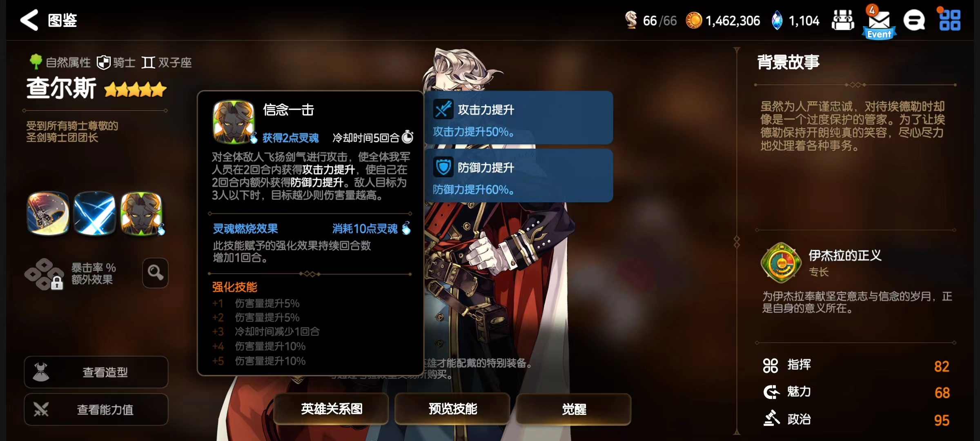Screen dimensions: 980x441
Task: Click 伊杰拉的正义 specialty emblem
Action: (781, 263)
